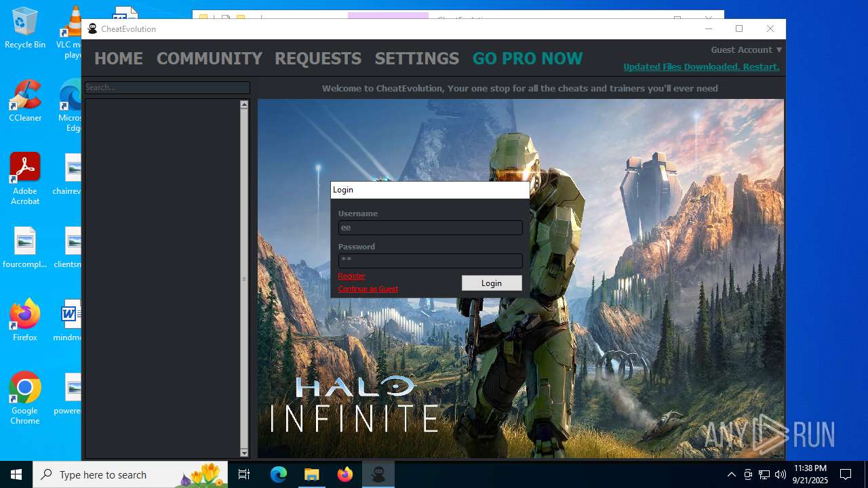Select the powere image file icon
This screenshot has width=868, height=488.
(x=68, y=394)
